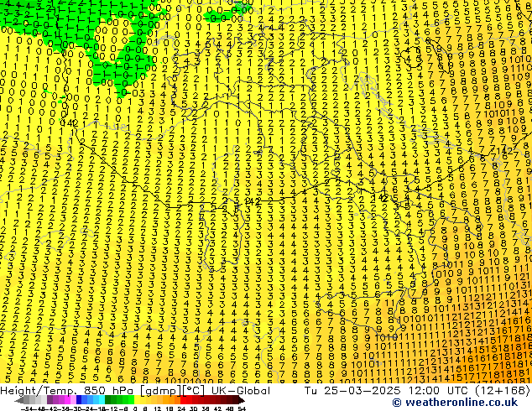Screen dimensions: 532x411
Task: Click the 'UK-Global' model name text
Action: [241, 391]
